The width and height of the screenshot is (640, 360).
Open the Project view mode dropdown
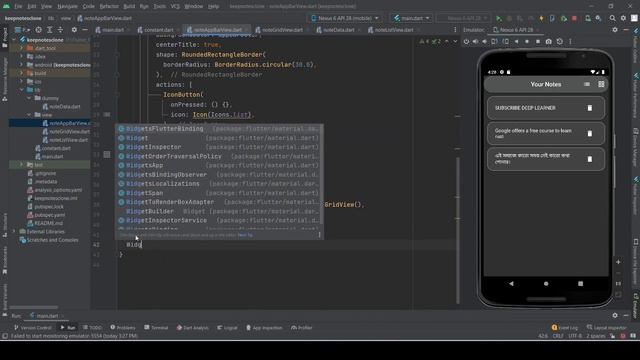point(22,30)
